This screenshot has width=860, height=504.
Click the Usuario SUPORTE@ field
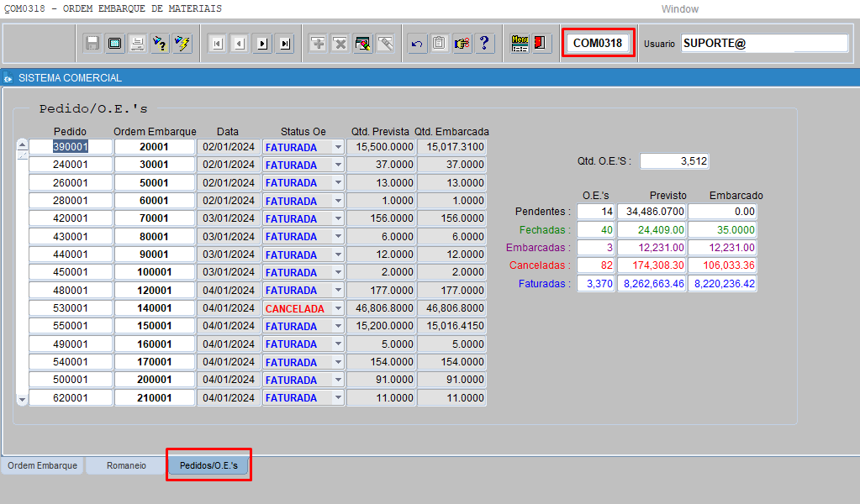pyautogui.click(x=764, y=44)
